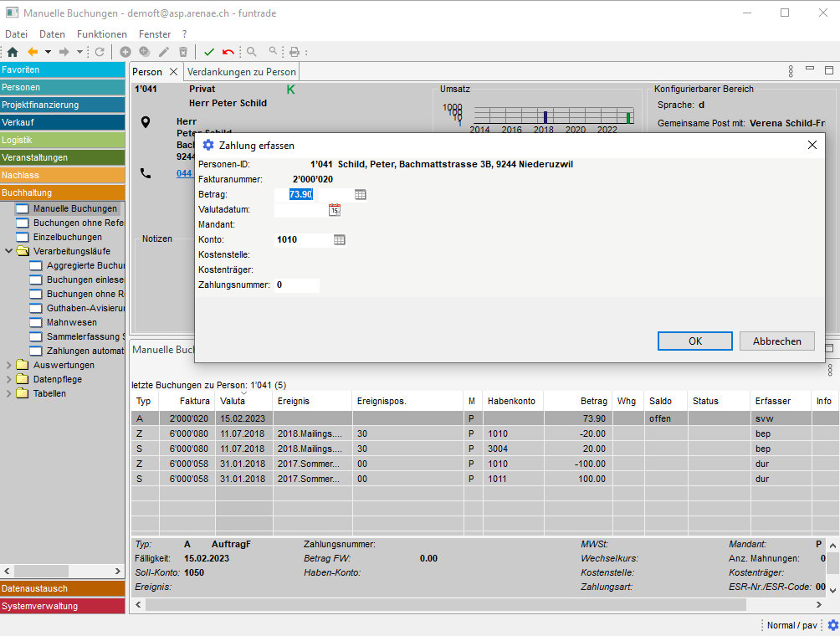Click the orange back arrow in toolbar

33,52
